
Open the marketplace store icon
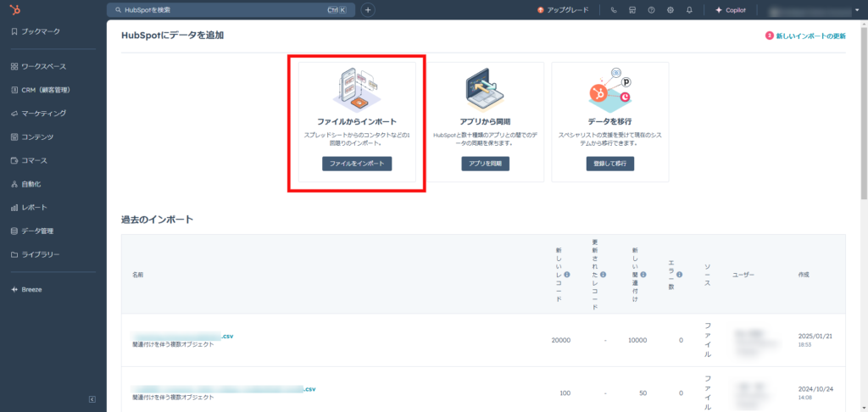coord(632,10)
